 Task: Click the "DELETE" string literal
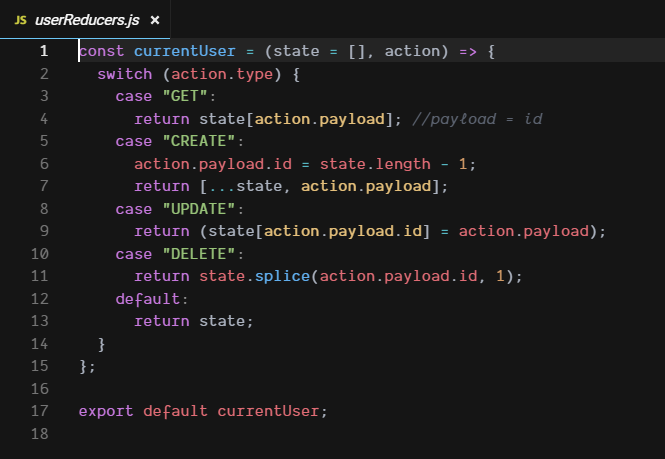point(199,254)
